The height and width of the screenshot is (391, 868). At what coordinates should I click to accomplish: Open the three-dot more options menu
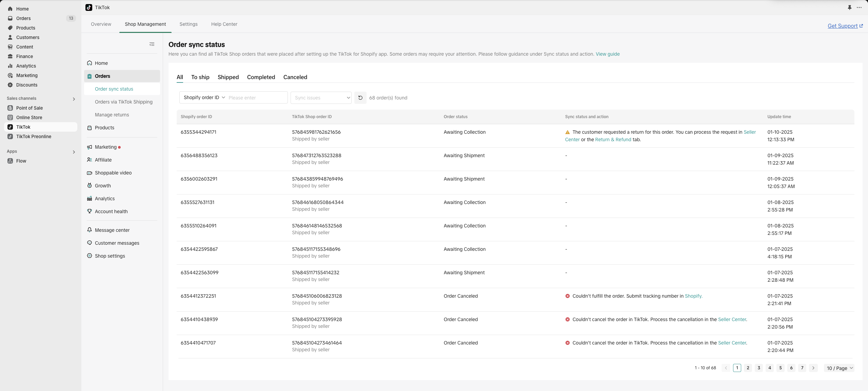[x=859, y=7]
